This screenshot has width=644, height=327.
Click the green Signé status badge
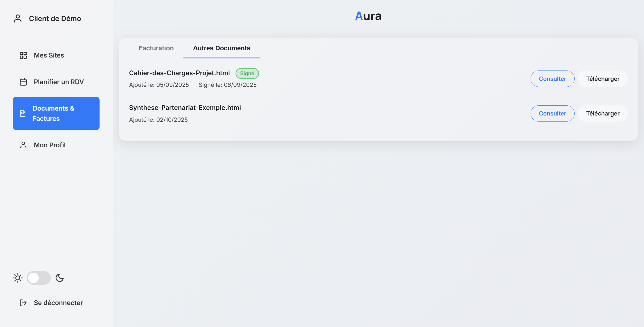(x=247, y=73)
